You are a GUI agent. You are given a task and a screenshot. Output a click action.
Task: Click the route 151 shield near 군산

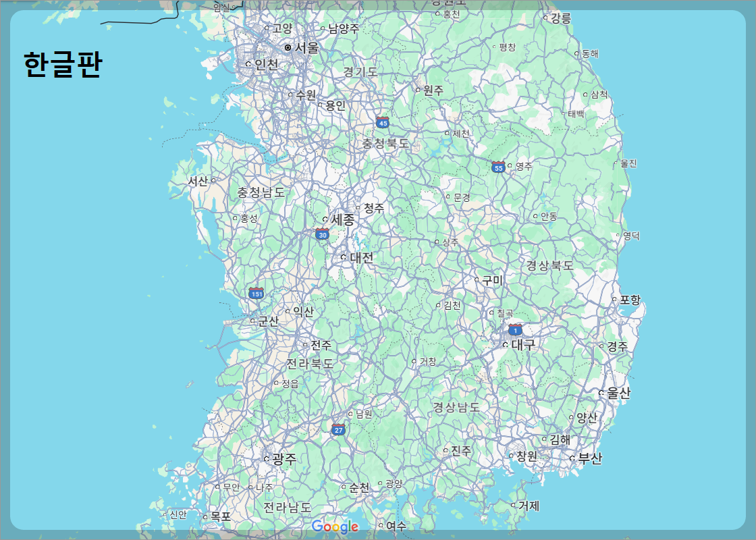256,292
